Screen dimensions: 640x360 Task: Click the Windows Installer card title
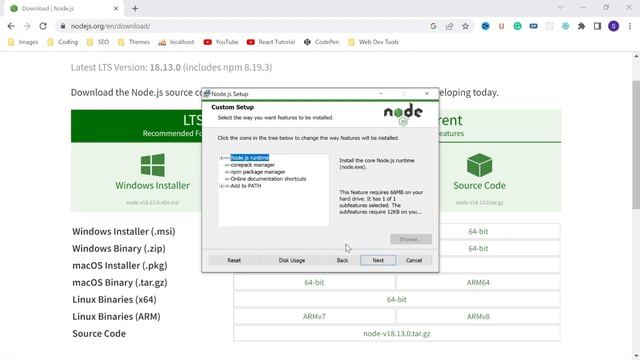click(x=152, y=185)
